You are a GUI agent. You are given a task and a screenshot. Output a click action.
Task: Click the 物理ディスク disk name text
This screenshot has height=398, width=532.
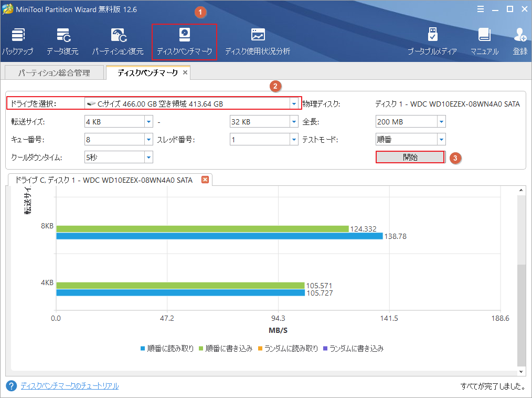coord(448,104)
